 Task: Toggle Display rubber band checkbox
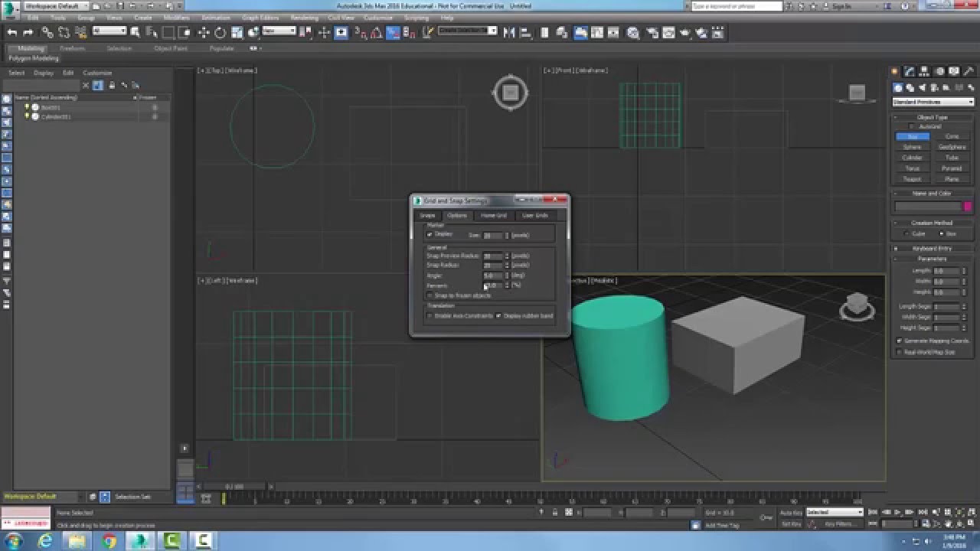498,315
